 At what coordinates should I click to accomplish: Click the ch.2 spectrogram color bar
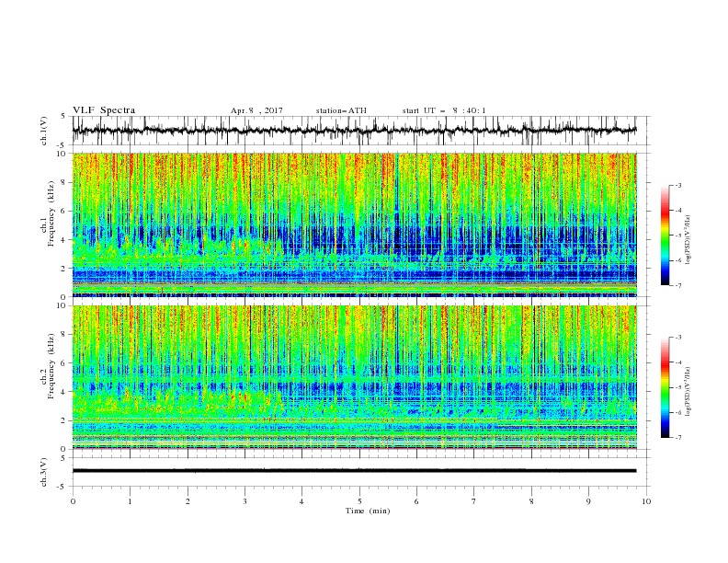click(665, 387)
